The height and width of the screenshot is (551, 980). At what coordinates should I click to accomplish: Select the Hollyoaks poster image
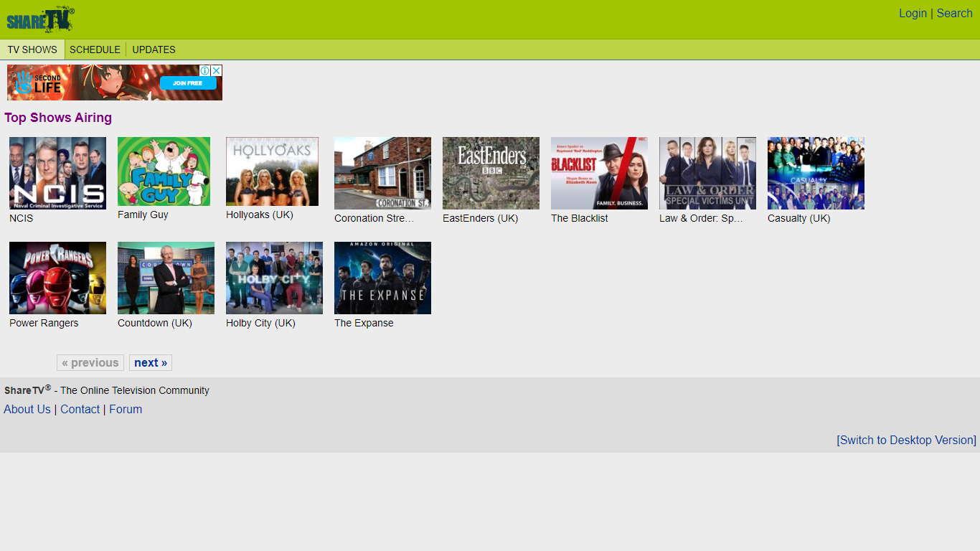click(272, 171)
